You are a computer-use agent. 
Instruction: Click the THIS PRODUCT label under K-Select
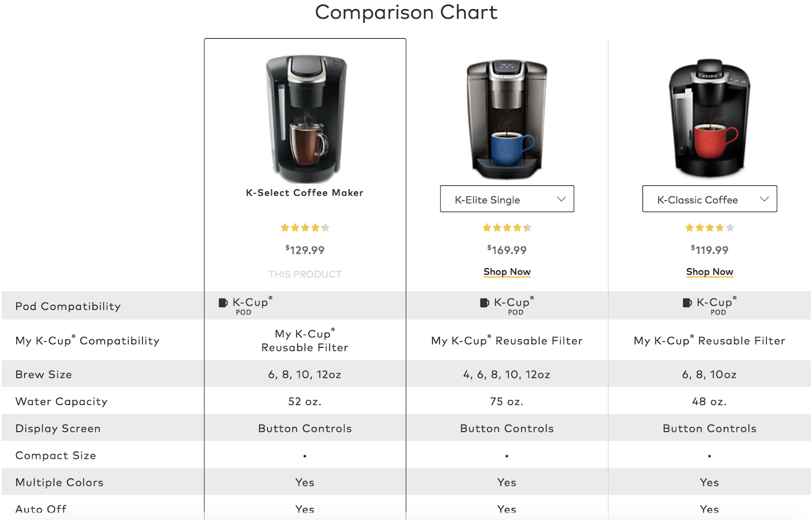click(304, 274)
